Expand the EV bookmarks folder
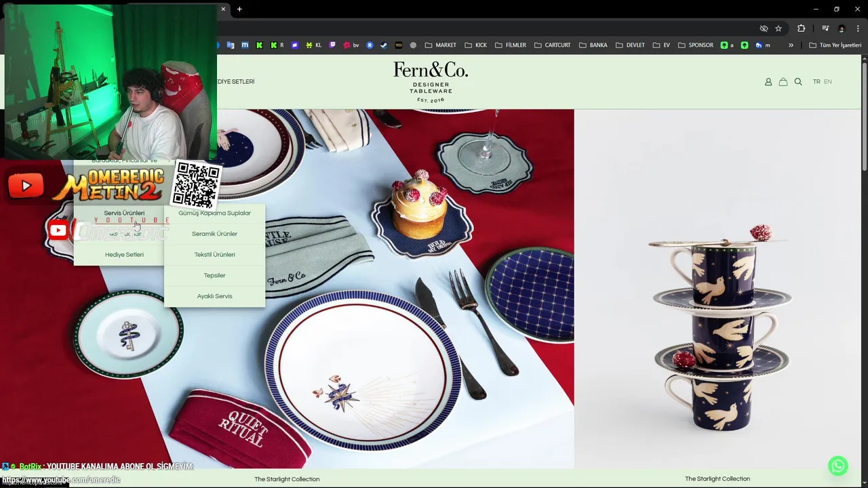 tap(661, 45)
